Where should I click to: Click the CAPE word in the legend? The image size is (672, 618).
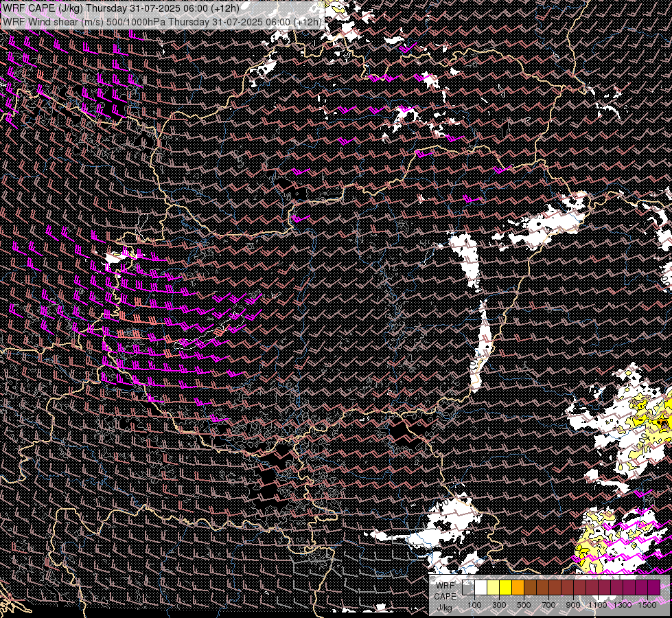pyautogui.click(x=445, y=597)
